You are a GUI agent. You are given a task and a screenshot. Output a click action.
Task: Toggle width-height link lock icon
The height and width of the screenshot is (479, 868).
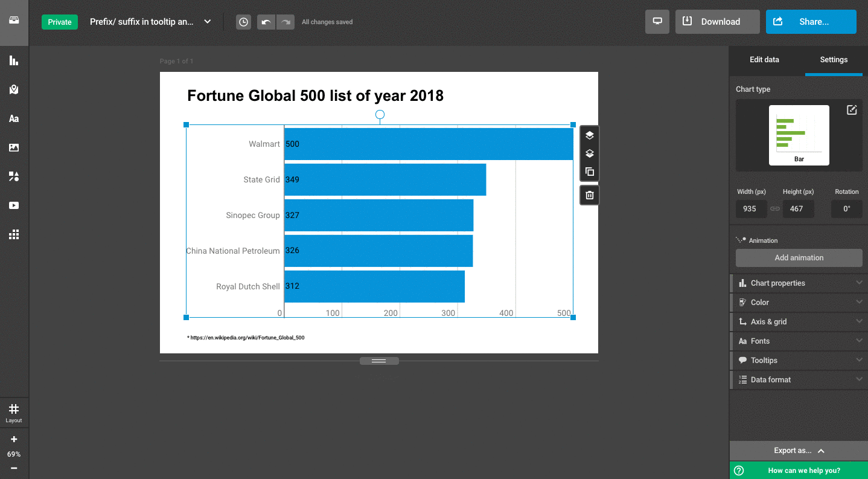[775, 209]
